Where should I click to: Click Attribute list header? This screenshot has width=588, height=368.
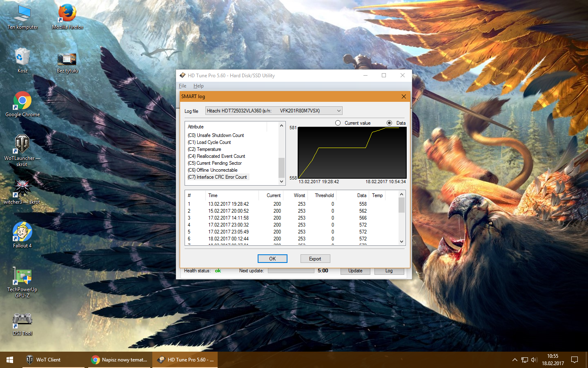227,127
